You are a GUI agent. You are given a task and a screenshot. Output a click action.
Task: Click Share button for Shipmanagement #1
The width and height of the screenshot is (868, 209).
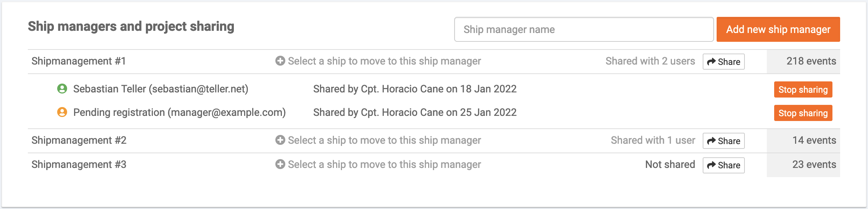pyautogui.click(x=724, y=62)
